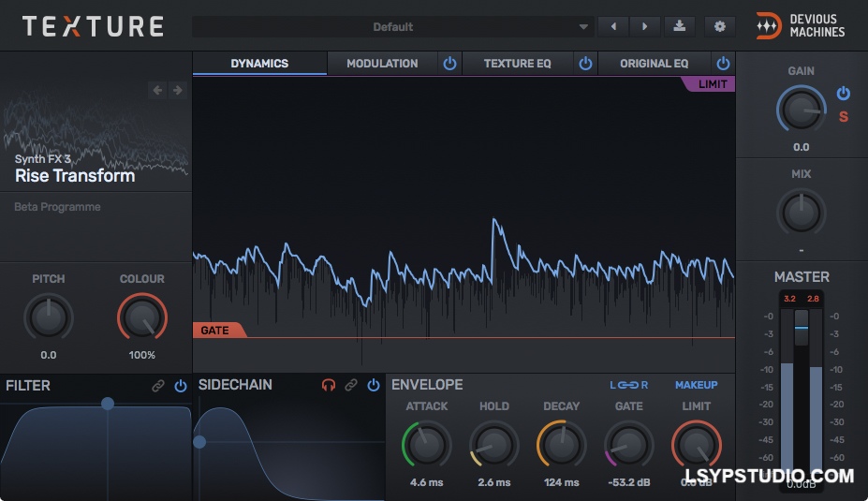Click the Devious Machines logo
This screenshot has width=868, height=501.
[x=801, y=26]
